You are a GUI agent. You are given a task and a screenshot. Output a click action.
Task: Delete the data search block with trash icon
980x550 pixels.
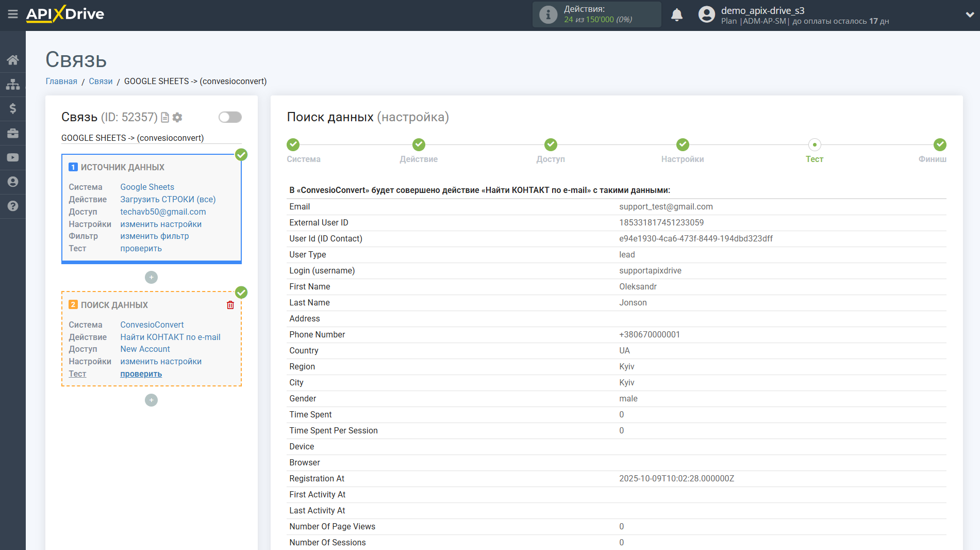point(230,305)
